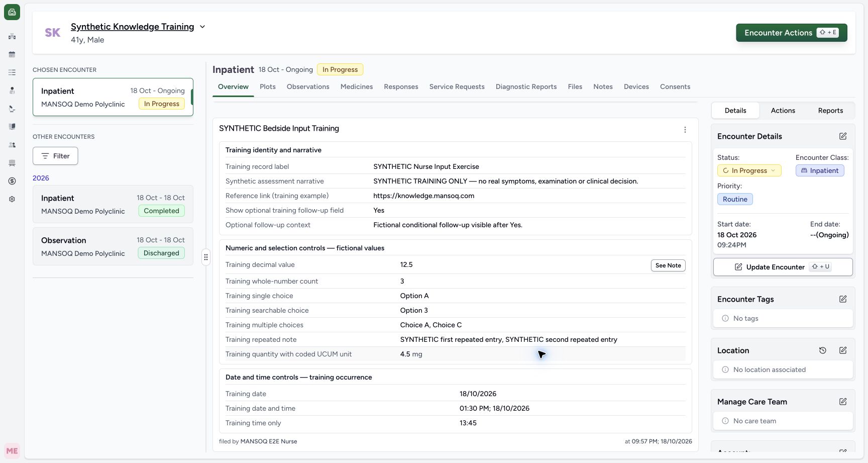Grab the panel resize handle
Viewport: 868px width, 463px height.
pos(206,257)
